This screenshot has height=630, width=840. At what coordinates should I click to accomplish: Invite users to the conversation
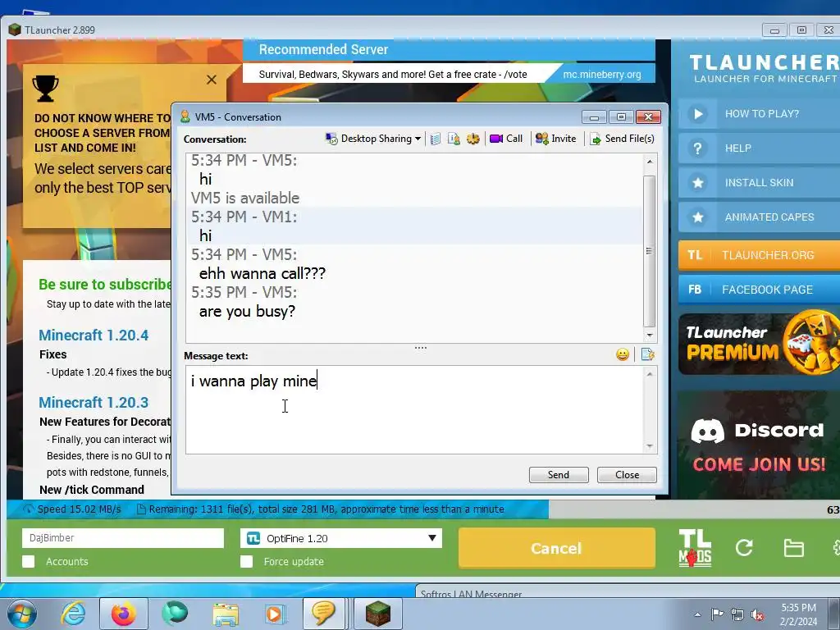[x=556, y=139]
